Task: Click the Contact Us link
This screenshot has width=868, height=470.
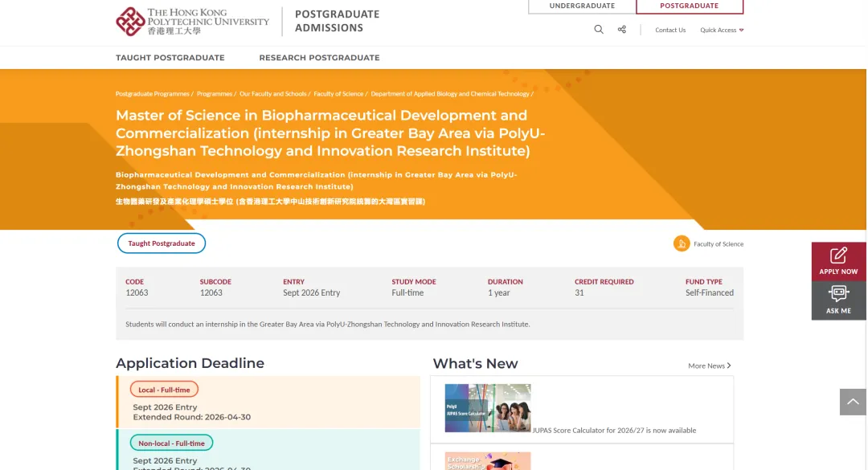Action: [670, 31]
